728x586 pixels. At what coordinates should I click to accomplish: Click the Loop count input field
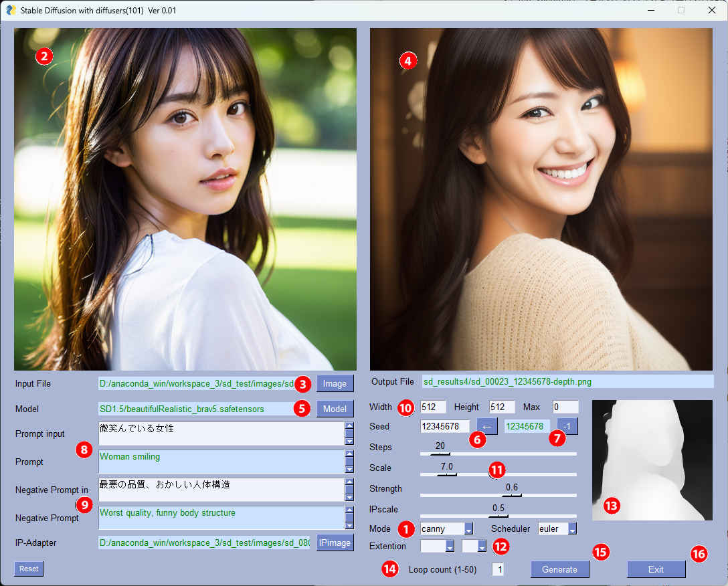pos(498,569)
